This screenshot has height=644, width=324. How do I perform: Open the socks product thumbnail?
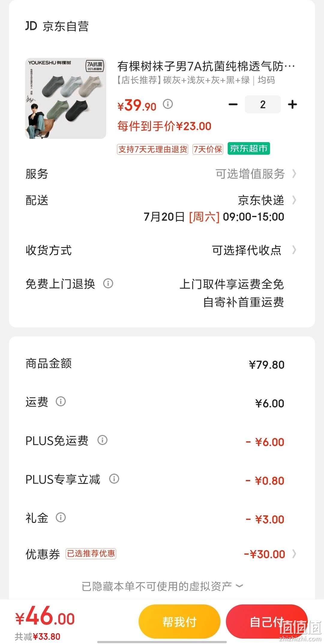click(x=66, y=98)
